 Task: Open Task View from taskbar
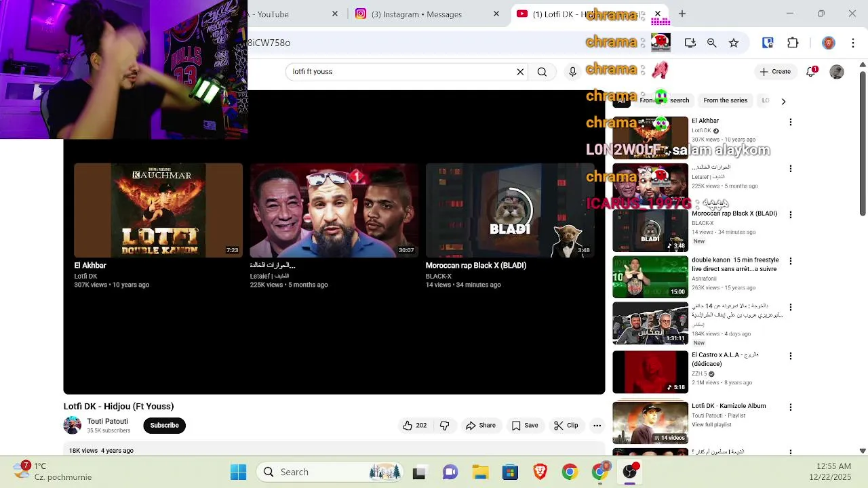pyautogui.click(x=419, y=472)
